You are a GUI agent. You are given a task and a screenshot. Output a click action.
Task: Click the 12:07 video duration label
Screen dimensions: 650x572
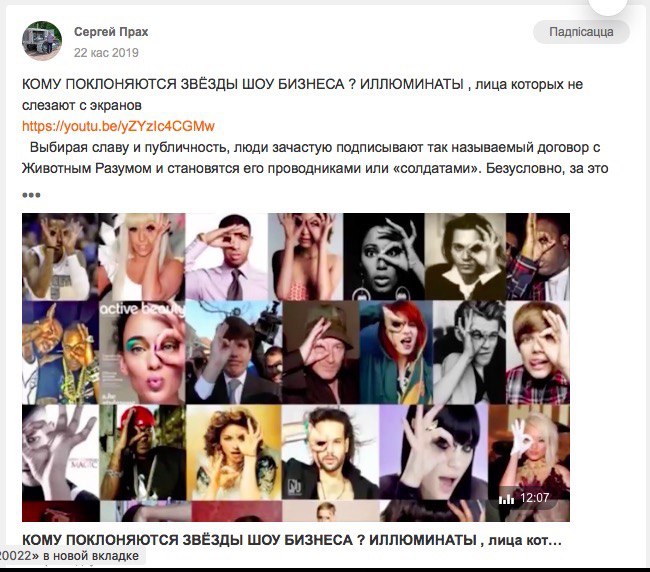pos(535,498)
